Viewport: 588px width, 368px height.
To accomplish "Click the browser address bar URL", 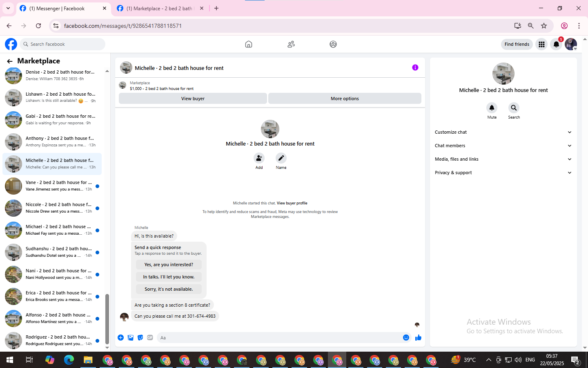I will (123, 26).
